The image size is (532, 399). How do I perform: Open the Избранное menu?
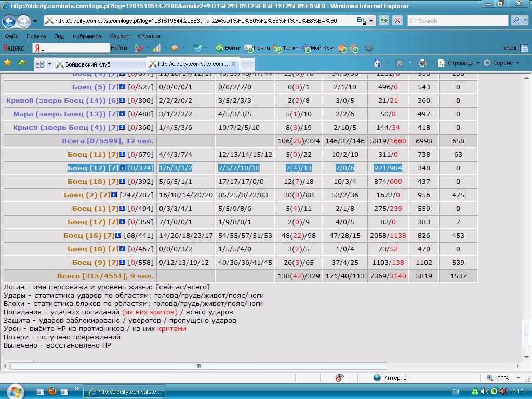87,36
